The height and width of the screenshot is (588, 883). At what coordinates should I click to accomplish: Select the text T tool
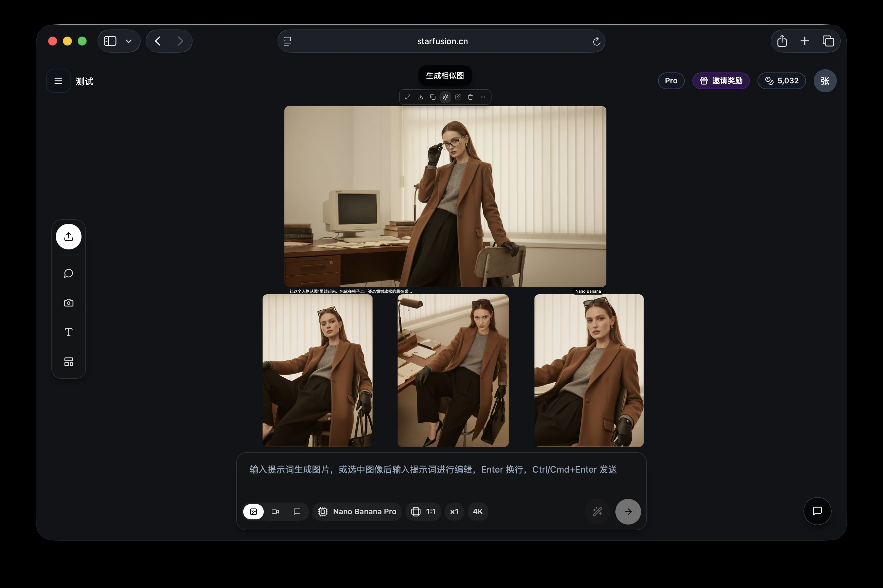[69, 332]
